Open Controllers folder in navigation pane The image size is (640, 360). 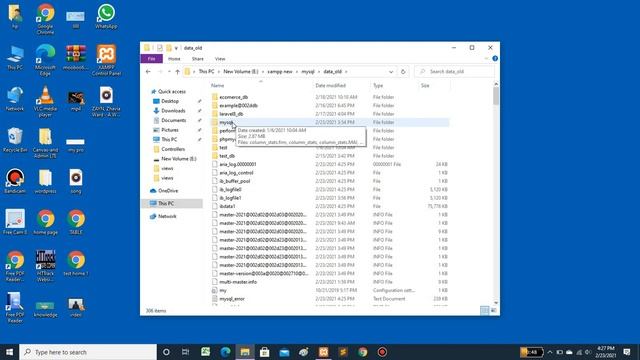click(x=173, y=149)
